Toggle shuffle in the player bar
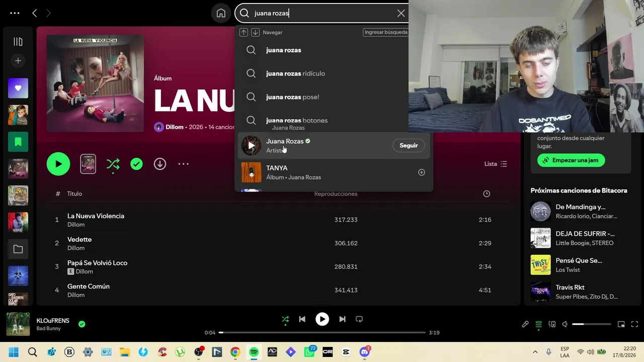Image resolution: width=644 pixels, height=362 pixels. [x=285, y=319]
